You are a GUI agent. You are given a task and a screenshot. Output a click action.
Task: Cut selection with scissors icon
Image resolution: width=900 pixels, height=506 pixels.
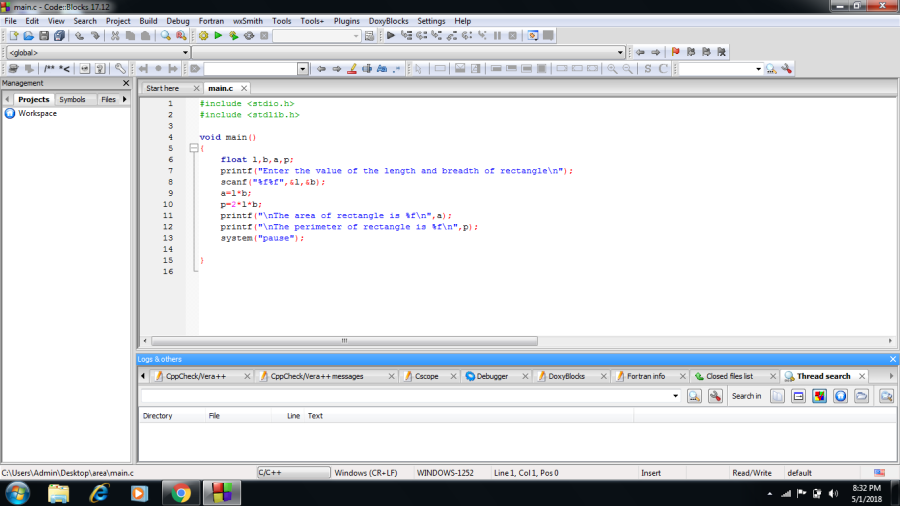point(115,36)
